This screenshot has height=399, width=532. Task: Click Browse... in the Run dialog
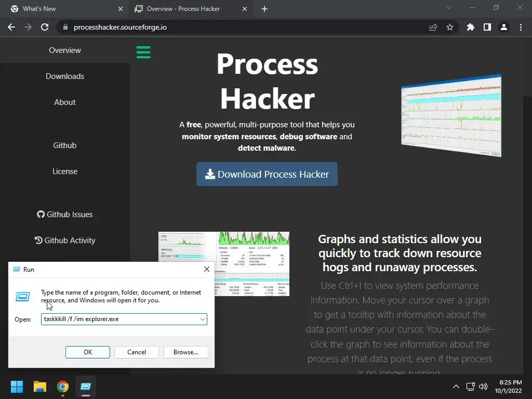coord(185,352)
